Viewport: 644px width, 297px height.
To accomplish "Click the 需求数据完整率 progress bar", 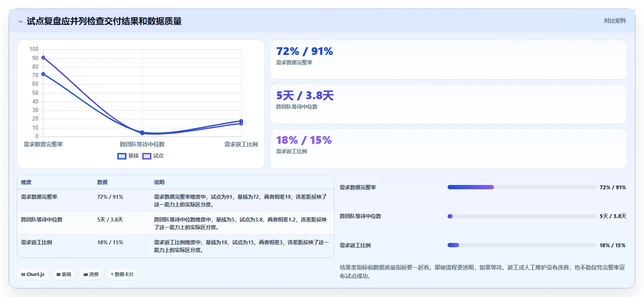I will (521, 187).
